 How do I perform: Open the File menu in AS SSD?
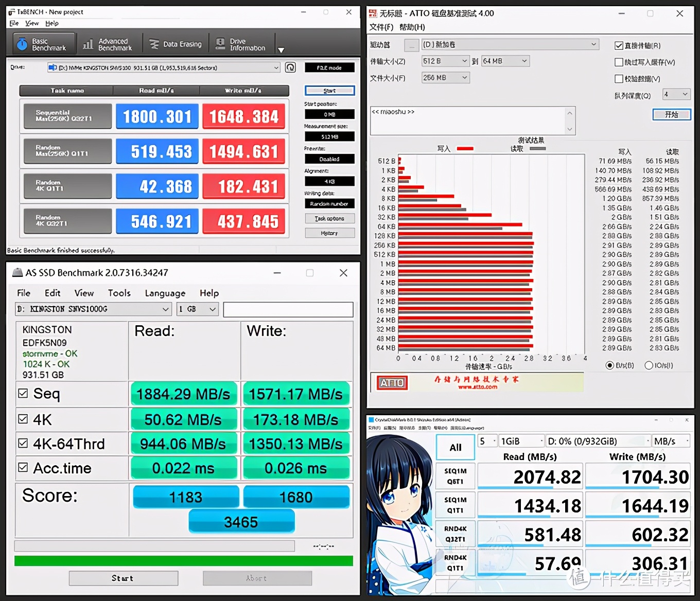click(x=24, y=293)
